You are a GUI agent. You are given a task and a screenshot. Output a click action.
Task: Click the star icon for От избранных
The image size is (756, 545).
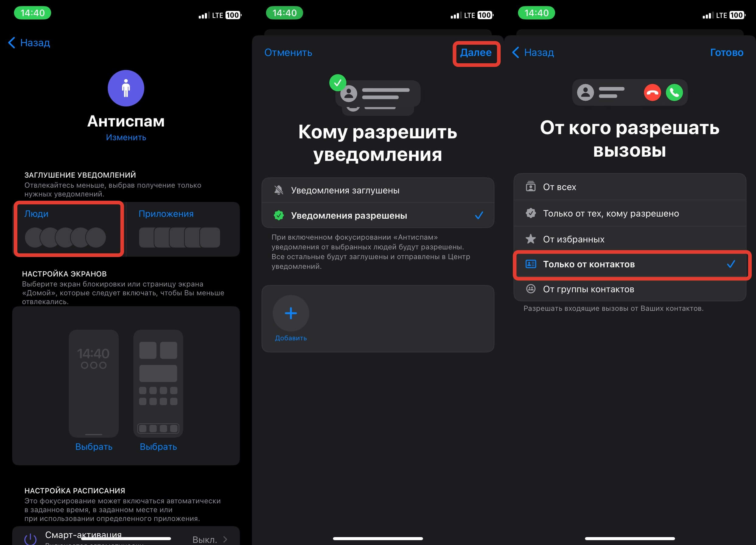pos(530,239)
